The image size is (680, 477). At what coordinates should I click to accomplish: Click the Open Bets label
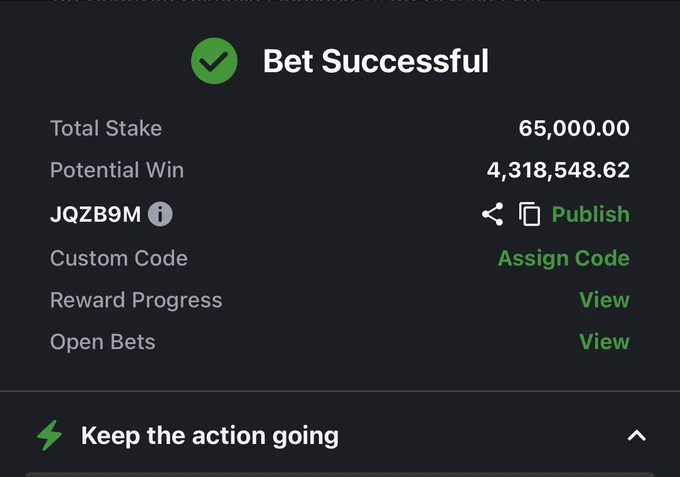click(103, 342)
